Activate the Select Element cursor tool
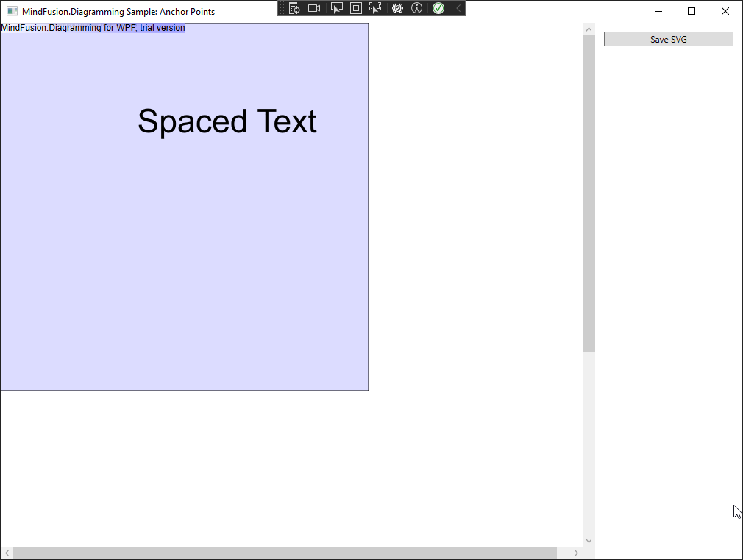Screen dimensions: 743x560 [x=337, y=8]
